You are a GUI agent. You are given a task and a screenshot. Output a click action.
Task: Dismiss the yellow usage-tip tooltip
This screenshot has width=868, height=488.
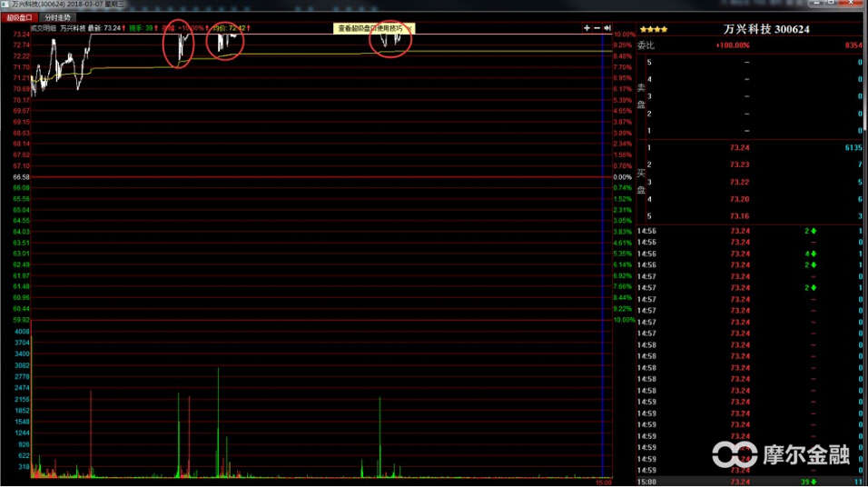tap(409, 27)
